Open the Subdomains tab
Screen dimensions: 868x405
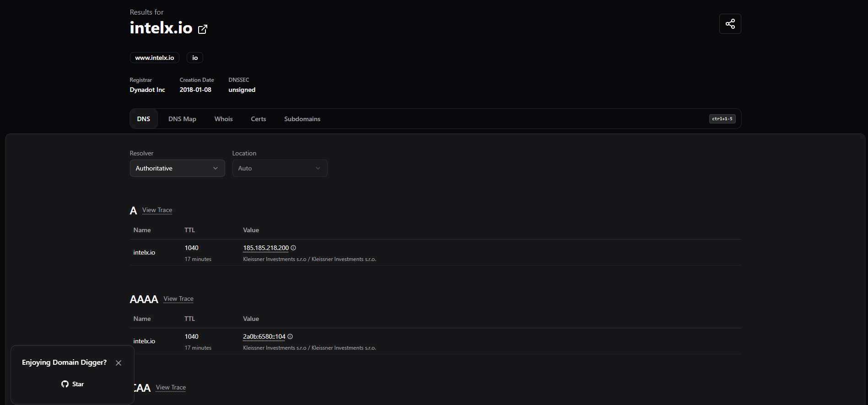[302, 119]
